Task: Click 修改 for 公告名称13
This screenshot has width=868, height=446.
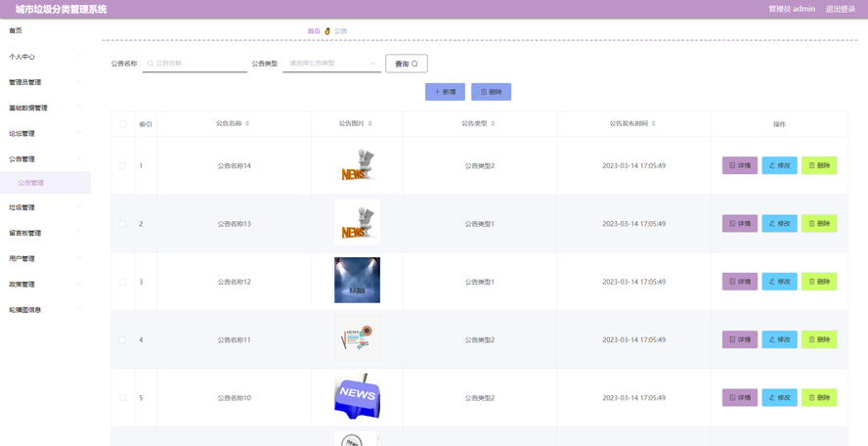Action: click(779, 224)
